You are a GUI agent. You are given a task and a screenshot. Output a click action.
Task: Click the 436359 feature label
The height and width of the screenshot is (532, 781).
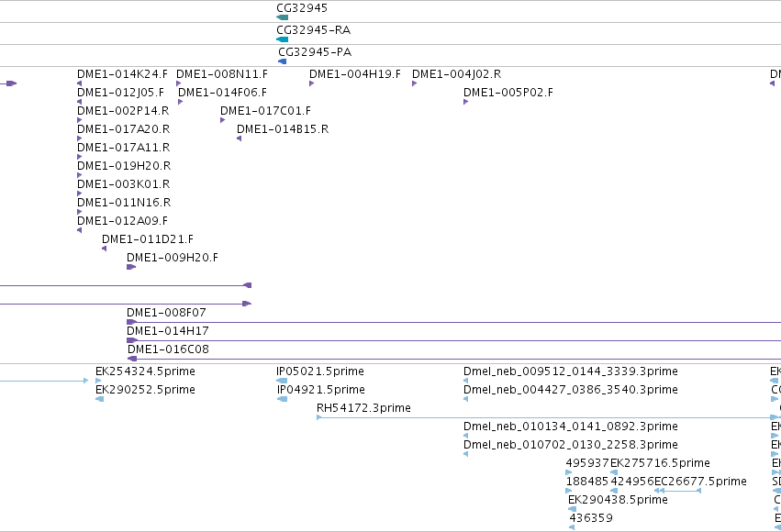click(591, 518)
